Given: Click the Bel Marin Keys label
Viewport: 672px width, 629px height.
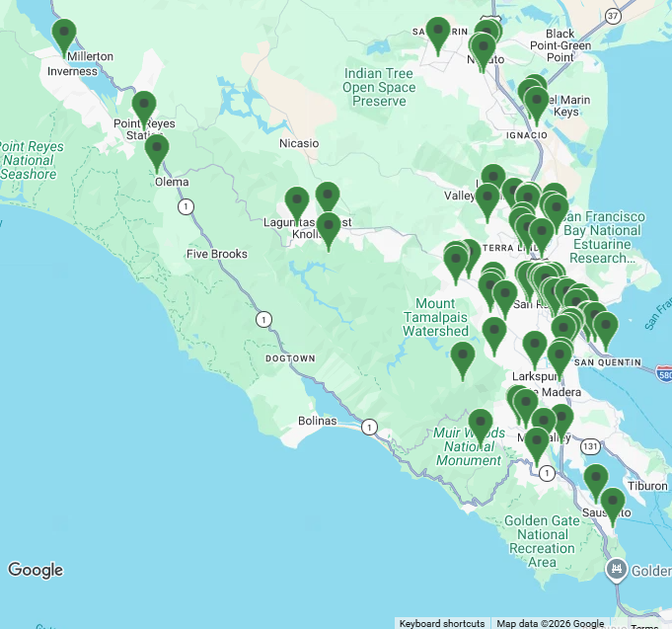Looking at the screenshot, I should [570, 106].
